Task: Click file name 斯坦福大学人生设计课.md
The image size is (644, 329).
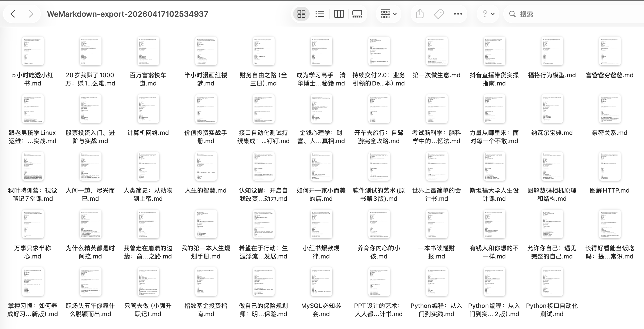Action: coord(494,195)
